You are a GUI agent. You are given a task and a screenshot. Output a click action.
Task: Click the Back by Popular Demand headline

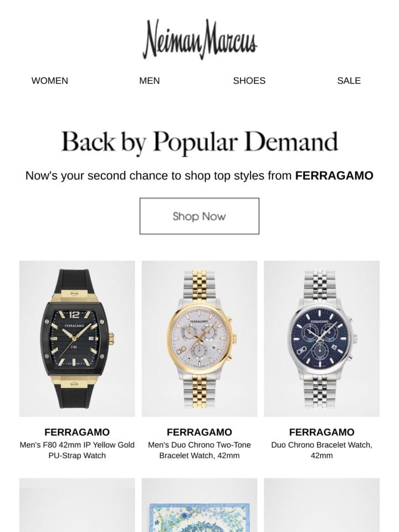pyautogui.click(x=199, y=142)
